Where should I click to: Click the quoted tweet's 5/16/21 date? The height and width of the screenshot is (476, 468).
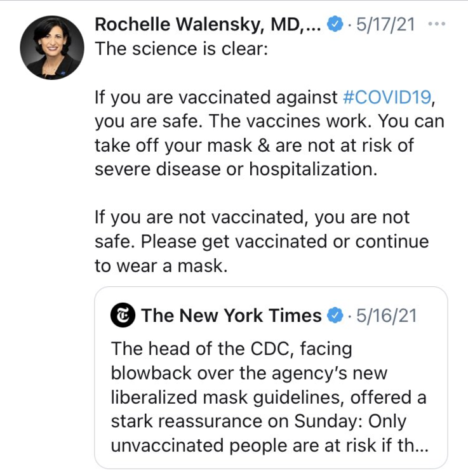[x=387, y=315]
